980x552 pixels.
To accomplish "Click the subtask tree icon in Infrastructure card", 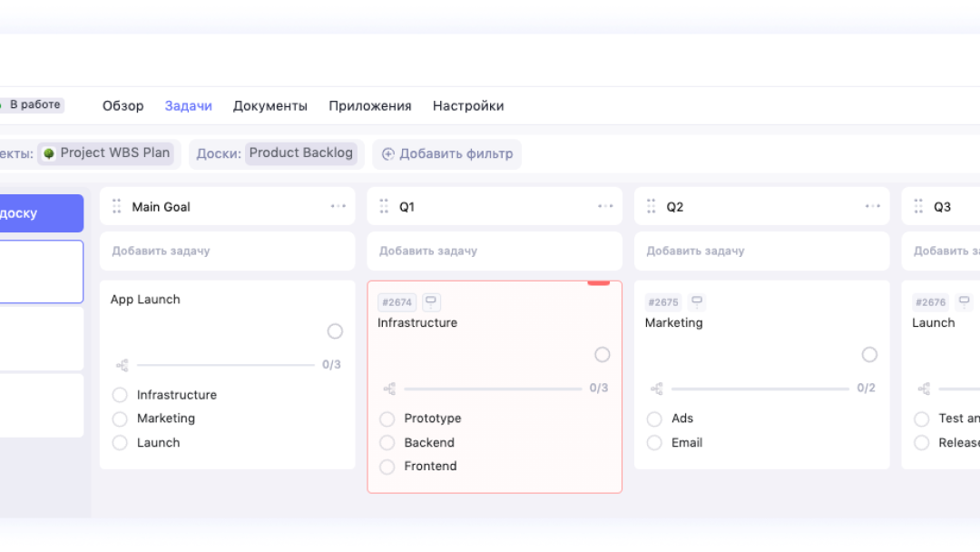I will point(389,389).
